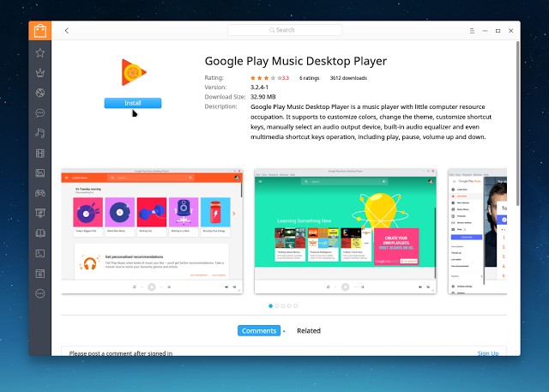Open the Google Play Music app logo
This screenshot has width=549, height=392.
point(132,75)
